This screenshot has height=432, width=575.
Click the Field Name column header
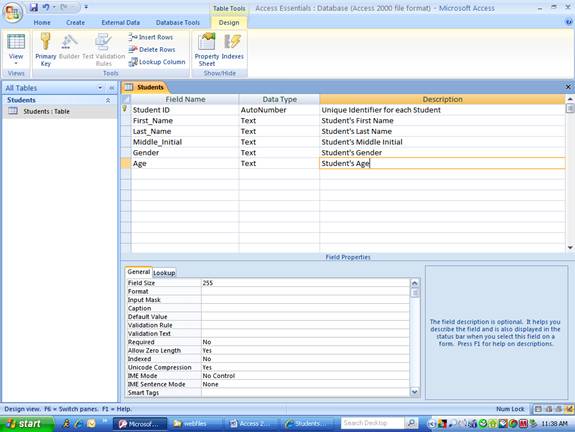pos(185,99)
